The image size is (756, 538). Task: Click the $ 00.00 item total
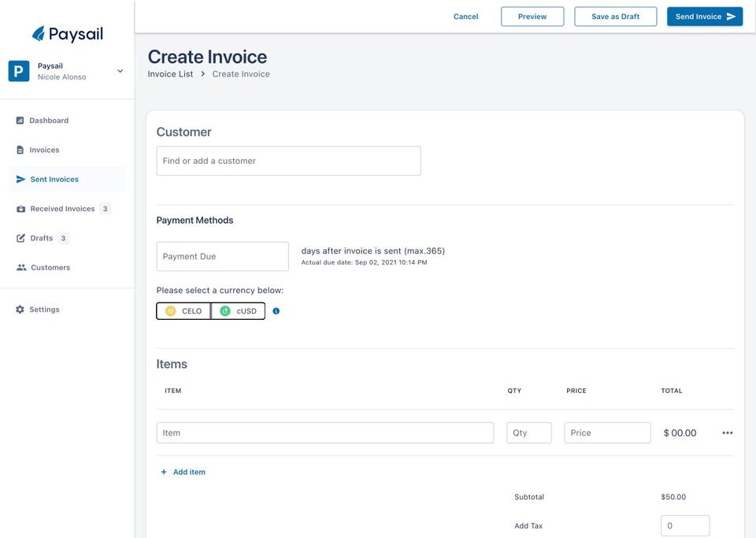[x=680, y=433]
